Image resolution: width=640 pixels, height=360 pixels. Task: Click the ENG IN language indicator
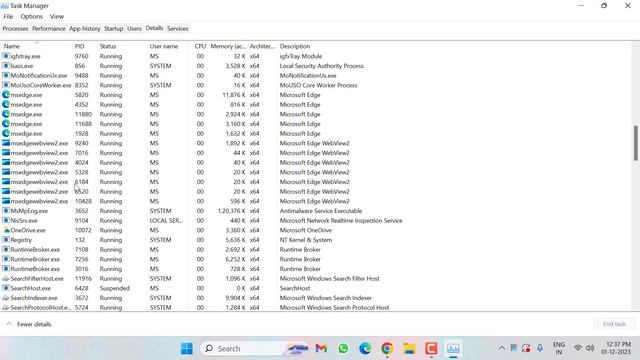tap(559, 348)
